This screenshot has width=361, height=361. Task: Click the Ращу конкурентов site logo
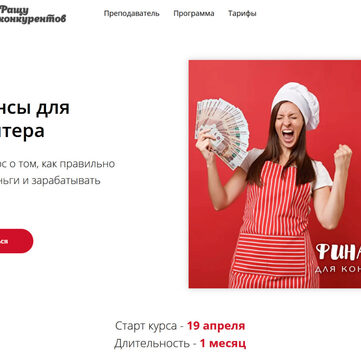(x=33, y=14)
